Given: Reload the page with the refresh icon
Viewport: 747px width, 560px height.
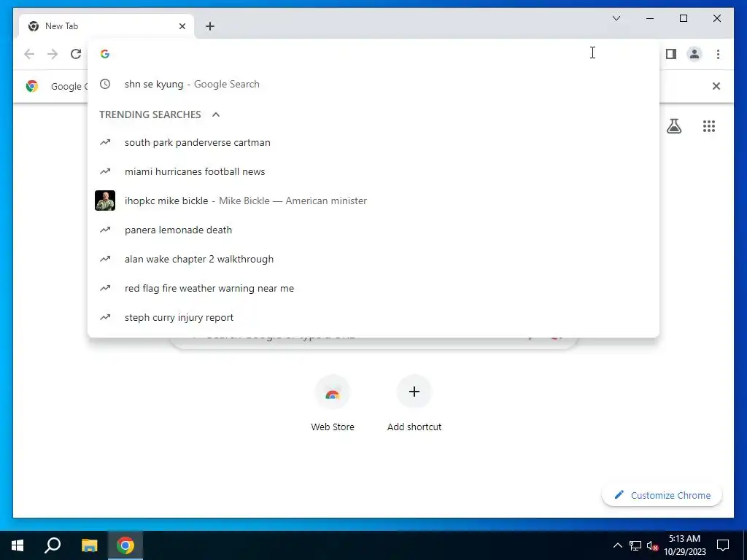Looking at the screenshot, I should (x=76, y=54).
